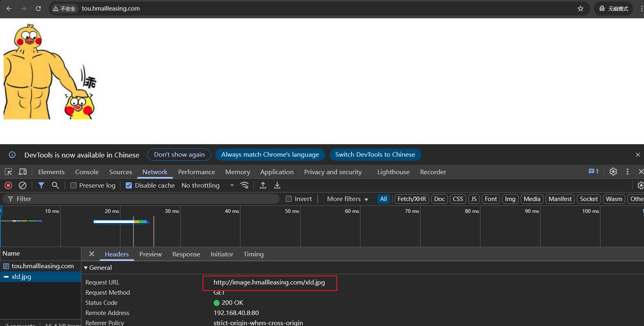Image resolution: width=644 pixels, height=326 pixels.
Task: Tick the Invert filter checkbox
Action: (x=289, y=199)
